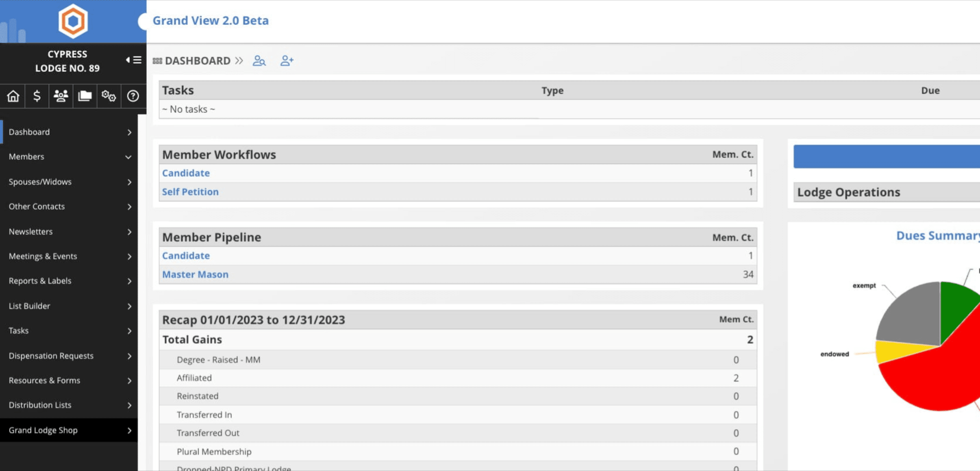Expand the Other Contacts chevron
The width and height of the screenshot is (980, 471).
coord(129,207)
